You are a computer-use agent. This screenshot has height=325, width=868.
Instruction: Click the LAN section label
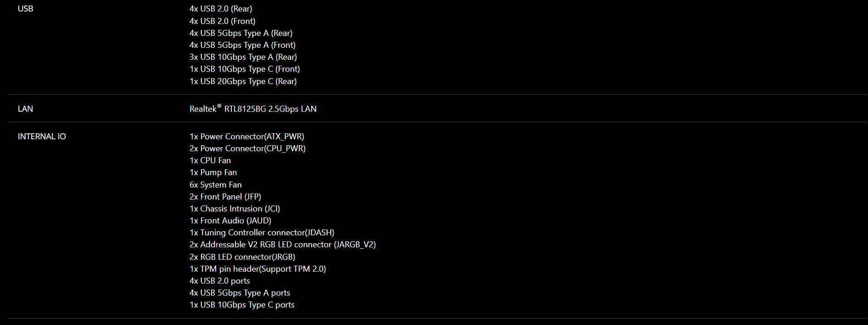point(25,109)
